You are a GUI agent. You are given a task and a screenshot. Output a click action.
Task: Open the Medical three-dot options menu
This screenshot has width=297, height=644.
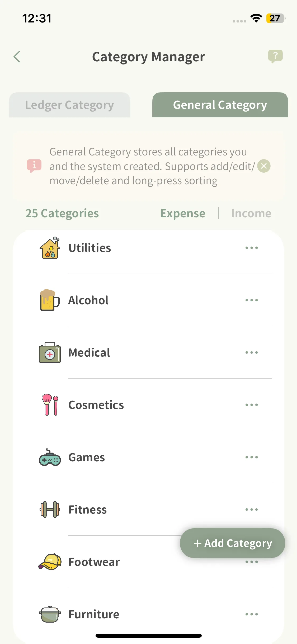coord(251,353)
